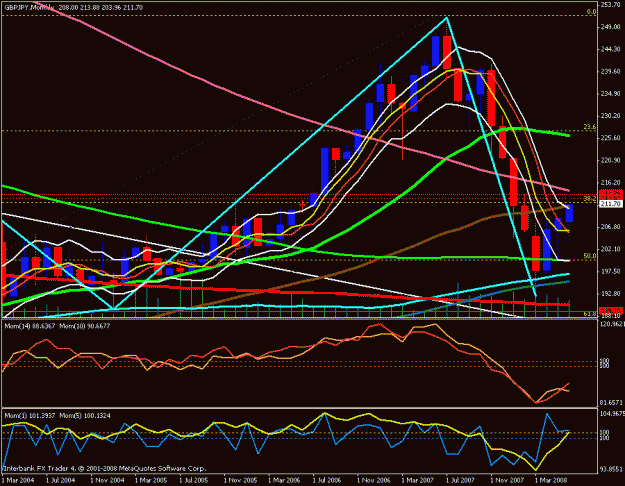This screenshot has width=625, height=486.
Task: Click the white 211.70 current price tag
Action: click(611, 204)
